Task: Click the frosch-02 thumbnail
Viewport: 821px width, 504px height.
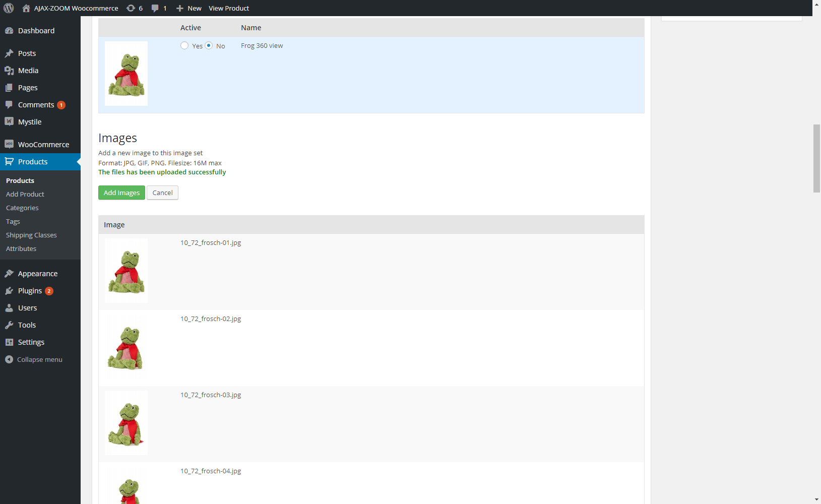Action: click(x=127, y=347)
